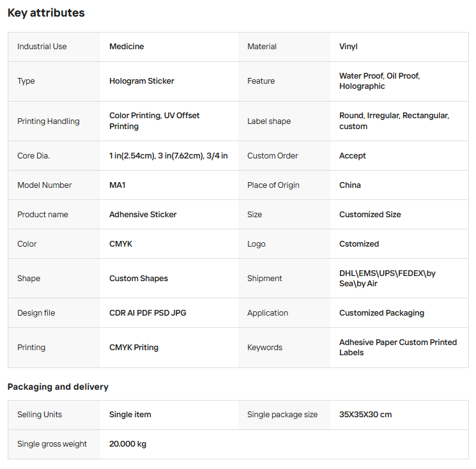Click the 35X35X30 cm package size
Viewport: 476px width, 469px height.
(x=365, y=415)
